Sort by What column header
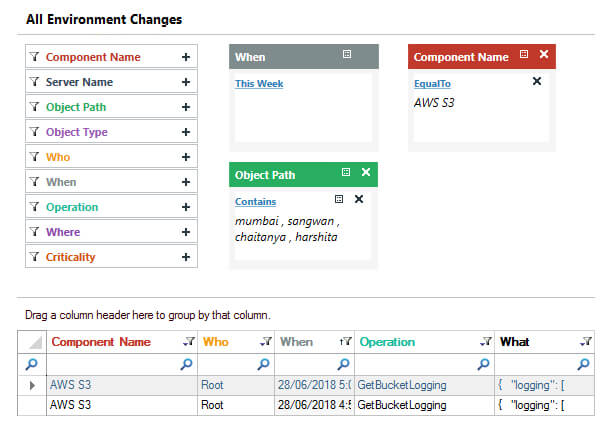This screenshot has height=430, width=612. click(514, 342)
